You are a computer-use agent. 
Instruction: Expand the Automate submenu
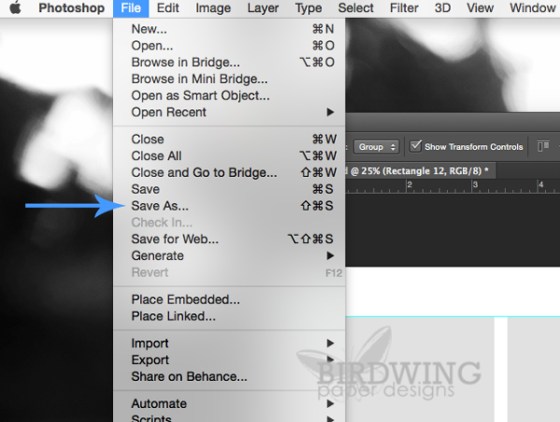tap(229, 403)
